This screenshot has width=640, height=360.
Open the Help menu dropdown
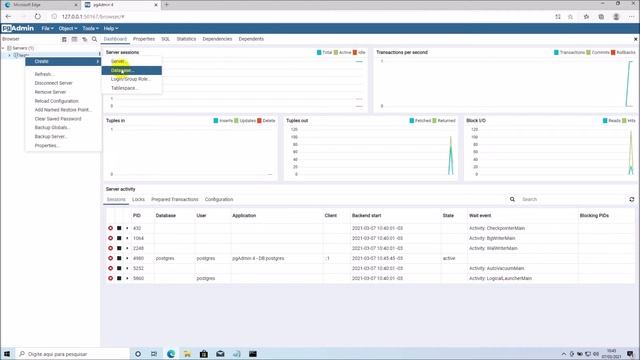(x=111, y=28)
